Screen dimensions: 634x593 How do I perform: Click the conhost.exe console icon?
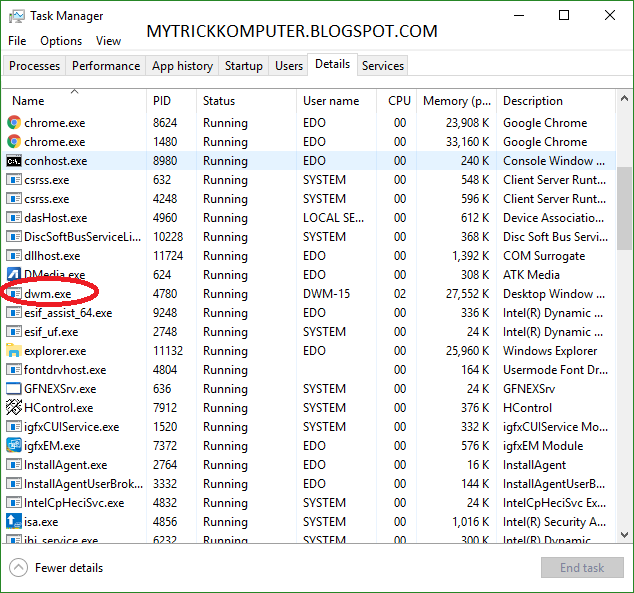(14, 161)
